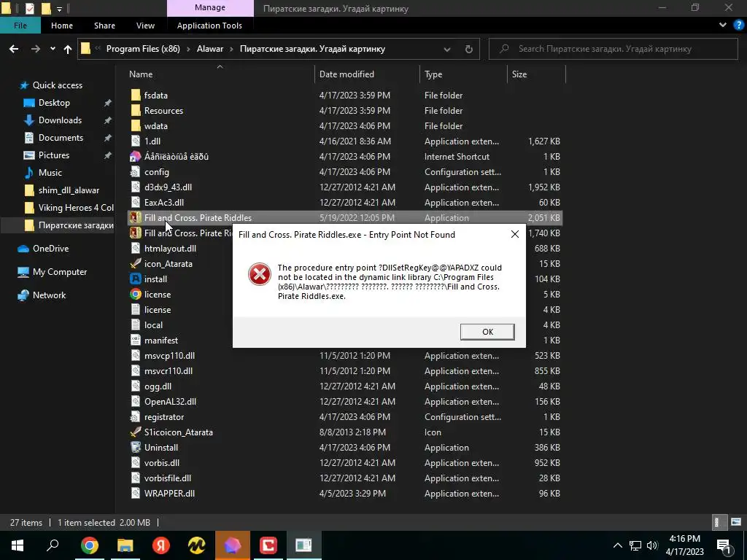The height and width of the screenshot is (560, 747).
Task: Select OneDrive in navigation pane
Action: point(50,249)
